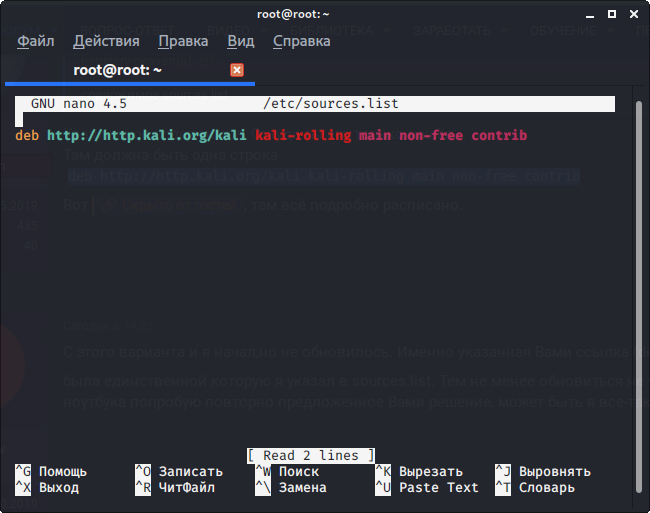
Task: Open the Вид menu
Action: [x=240, y=41]
